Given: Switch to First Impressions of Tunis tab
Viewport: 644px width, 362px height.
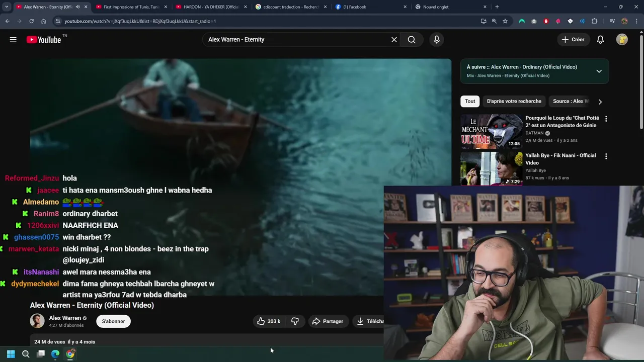Looking at the screenshot, I should click(x=131, y=7).
